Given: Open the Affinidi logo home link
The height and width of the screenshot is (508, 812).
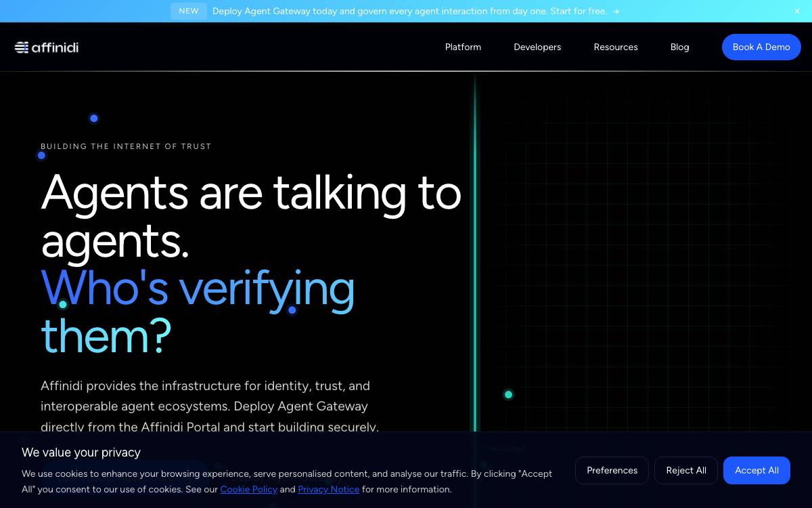Looking at the screenshot, I should pyautogui.click(x=47, y=47).
